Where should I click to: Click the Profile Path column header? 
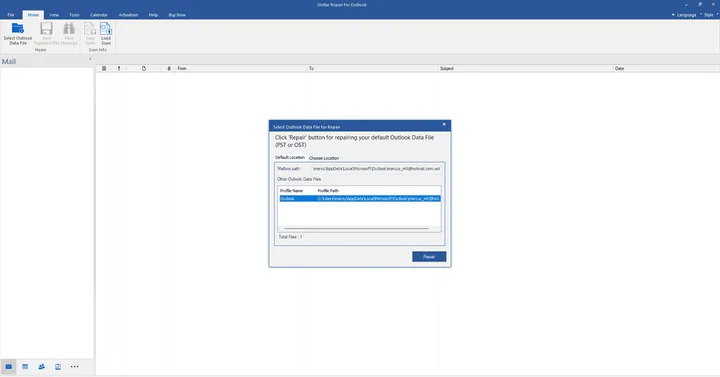pyautogui.click(x=328, y=191)
